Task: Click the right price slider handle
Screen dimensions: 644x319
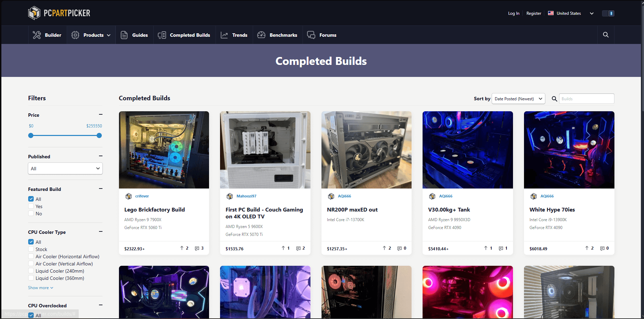Action: 99,136
